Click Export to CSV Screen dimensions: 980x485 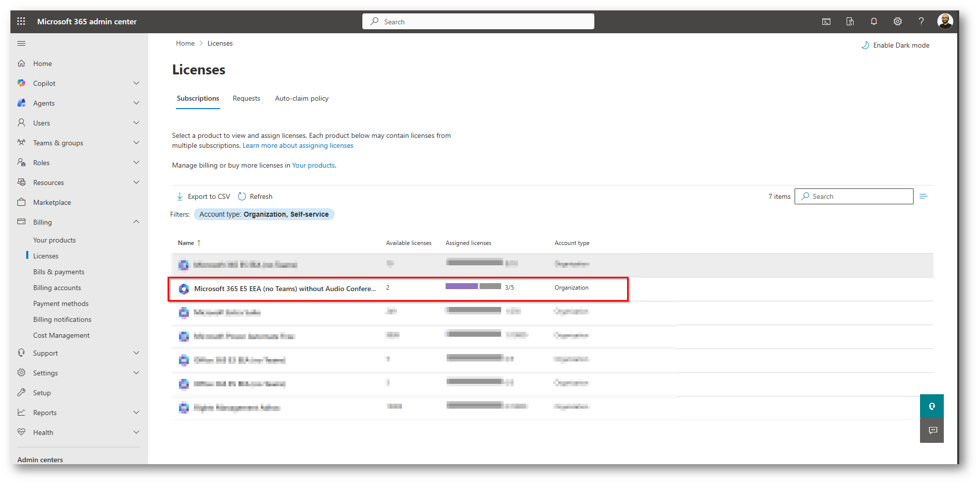point(203,196)
